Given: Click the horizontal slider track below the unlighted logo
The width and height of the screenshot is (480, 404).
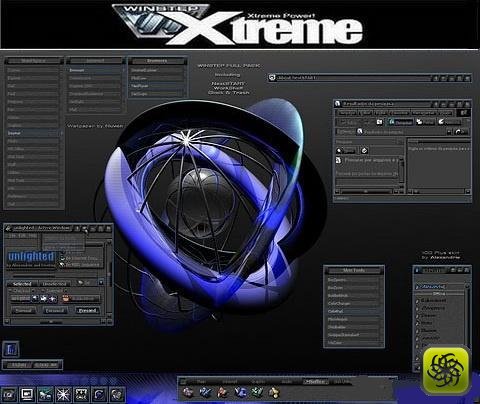Looking at the screenshot, I should click(x=54, y=276).
